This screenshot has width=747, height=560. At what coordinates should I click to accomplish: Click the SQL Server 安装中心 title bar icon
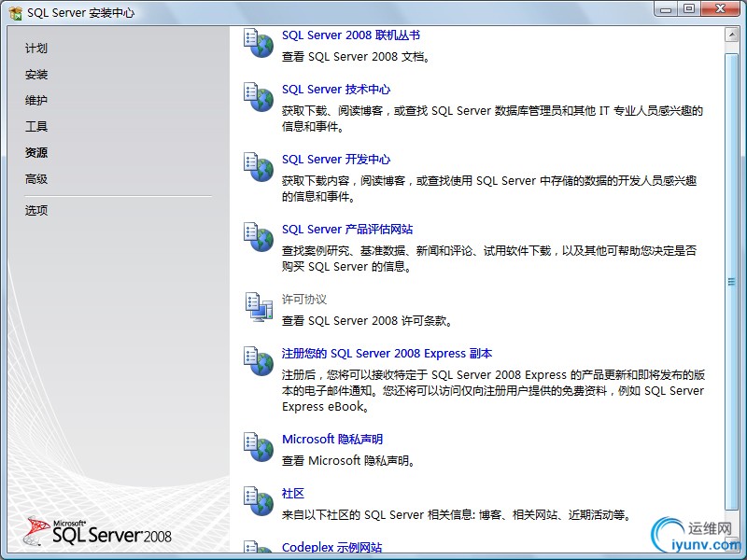pyautogui.click(x=16, y=13)
